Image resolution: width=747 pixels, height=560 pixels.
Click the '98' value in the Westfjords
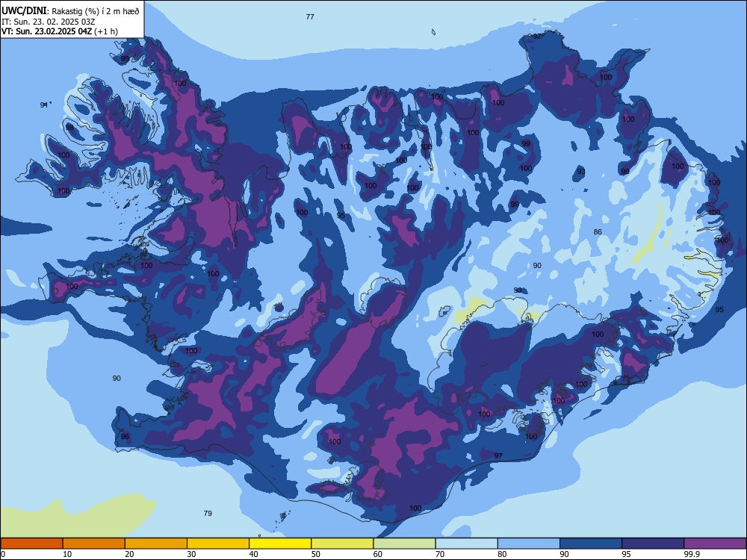point(69,127)
